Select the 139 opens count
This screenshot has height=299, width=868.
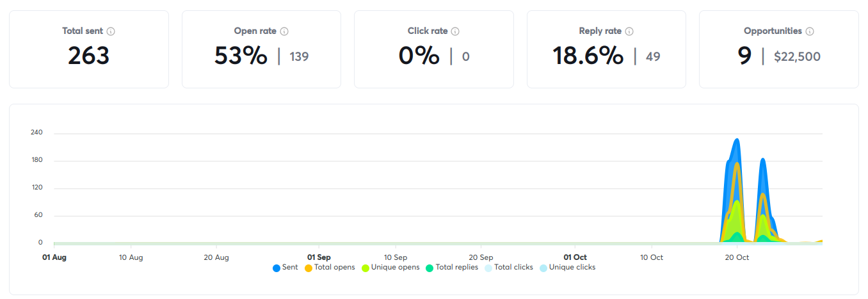(299, 57)
